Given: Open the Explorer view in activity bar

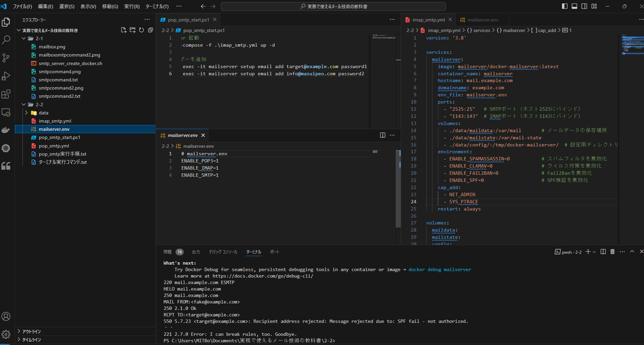Looking at the screenshot, I should (x=6, y=22).
